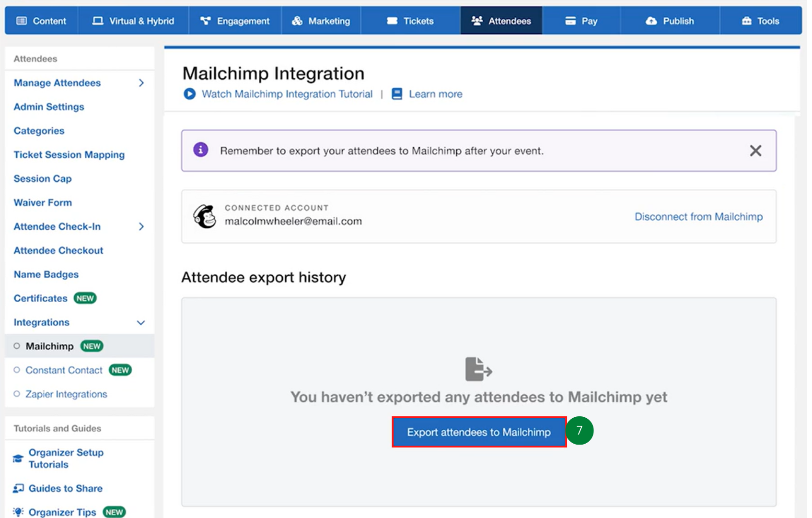Go to Categories
The height and width of the screenshot is (518, 812).
pyautogui.click(x=39, y=131)
